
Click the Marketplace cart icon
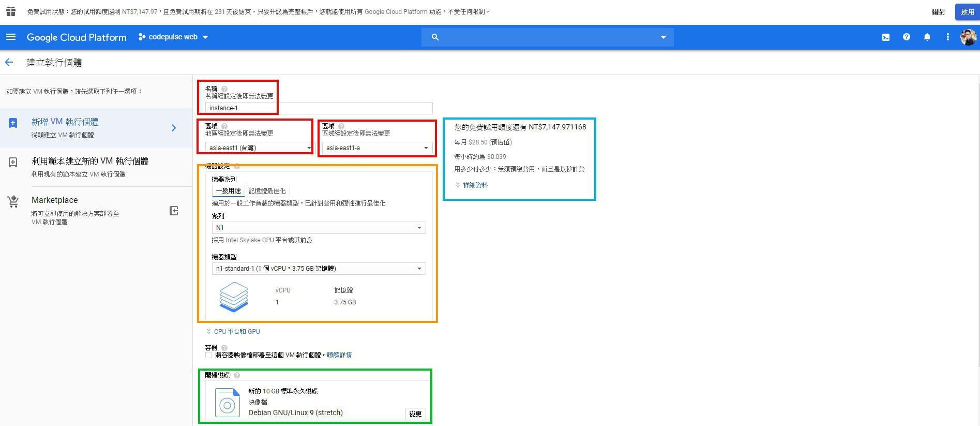point(13,202)
